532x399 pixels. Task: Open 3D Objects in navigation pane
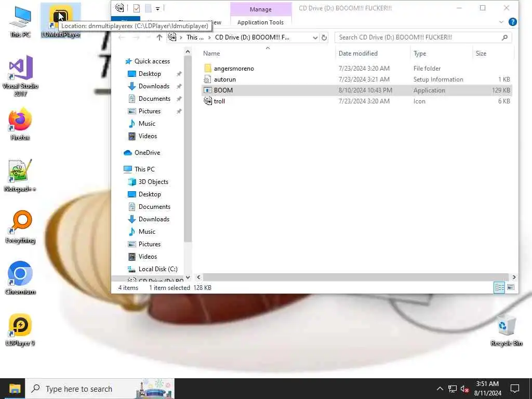(153, 182)
